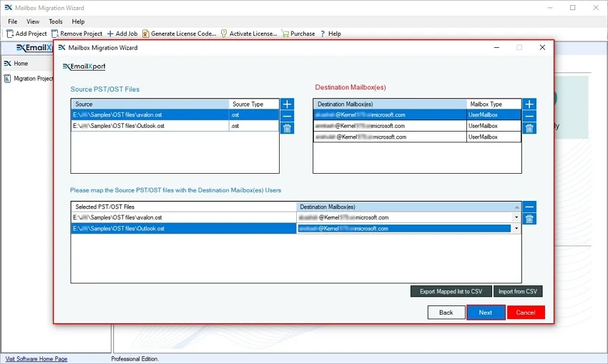Image resolution: width=608 pixels, height=364 pixels.
Task: Open the Help menu in menu bar
Action: point(78,21)
